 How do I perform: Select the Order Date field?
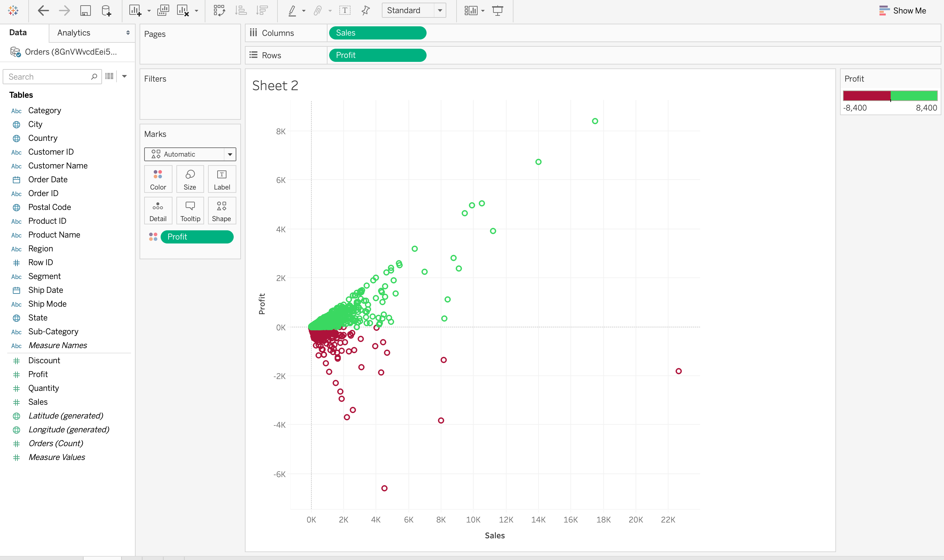click(48, 179)
